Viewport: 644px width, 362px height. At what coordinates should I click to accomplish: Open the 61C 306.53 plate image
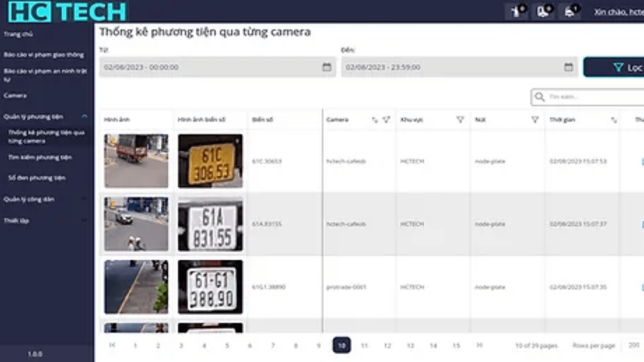(x=210, y=161)
